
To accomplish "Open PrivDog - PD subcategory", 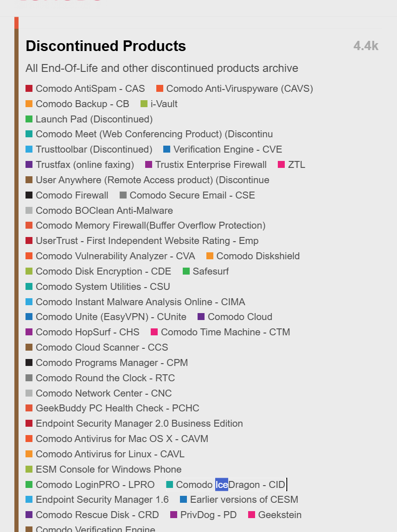I will click(x=208, y=515).
